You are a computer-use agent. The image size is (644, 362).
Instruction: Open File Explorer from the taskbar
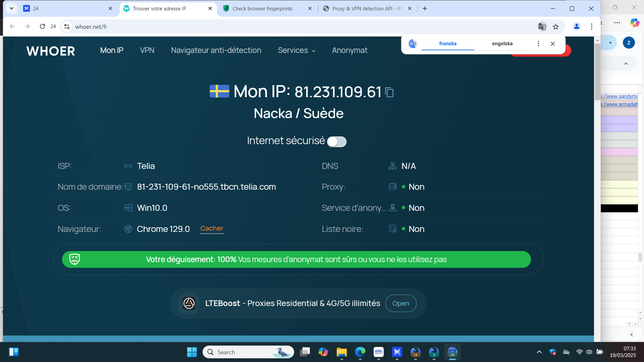[x=342, y=352]
